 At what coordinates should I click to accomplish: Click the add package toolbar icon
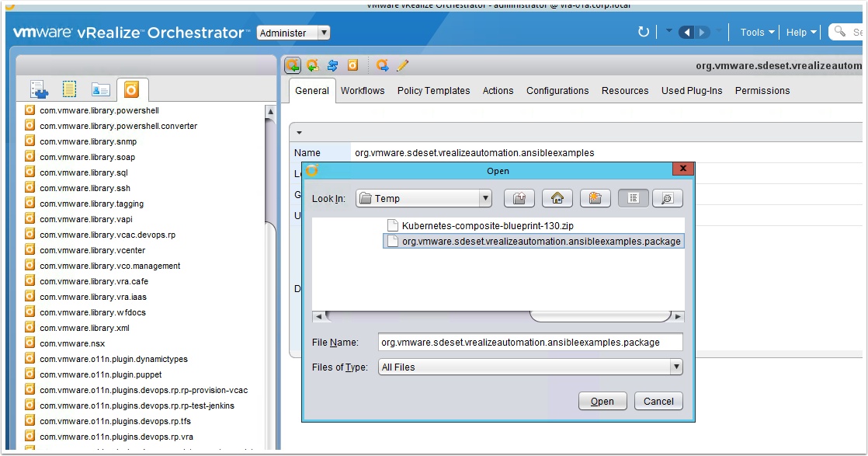pos(352,65)
